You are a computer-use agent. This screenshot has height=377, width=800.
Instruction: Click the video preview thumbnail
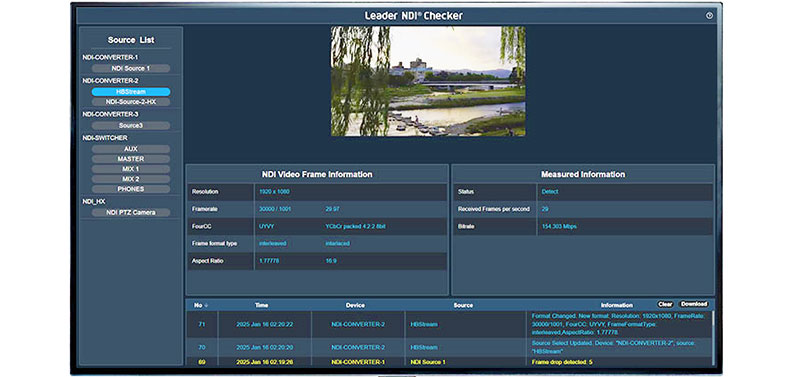coord(428,81)
